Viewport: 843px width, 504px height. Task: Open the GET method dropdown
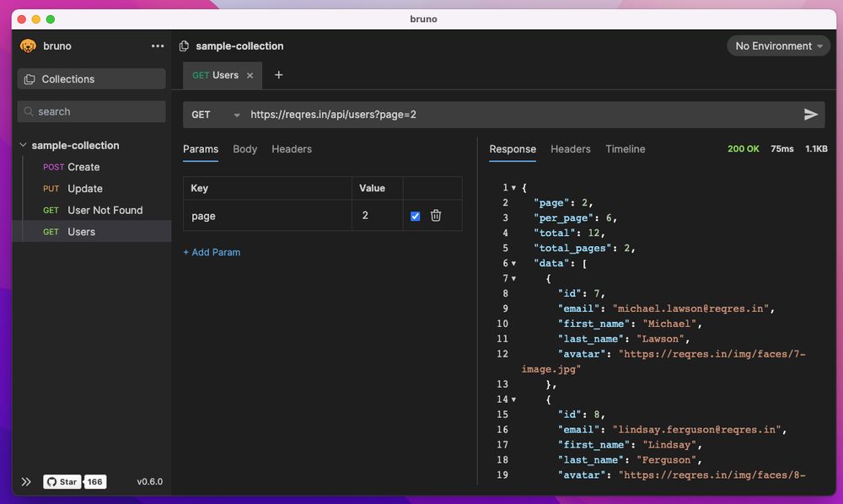pos(216,115)
